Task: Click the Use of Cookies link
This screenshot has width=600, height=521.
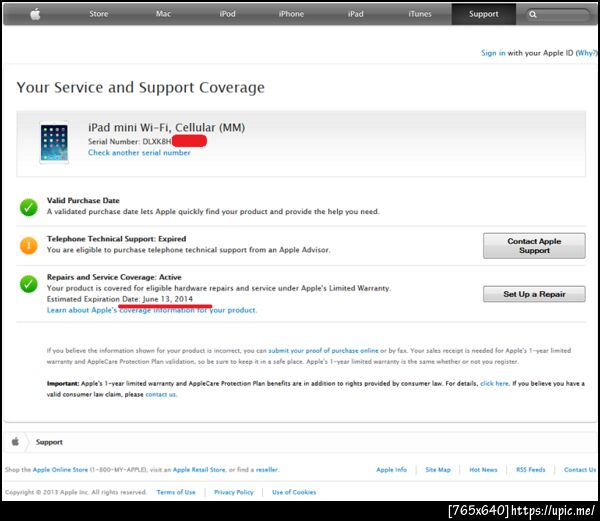Action: pos(294,492)
